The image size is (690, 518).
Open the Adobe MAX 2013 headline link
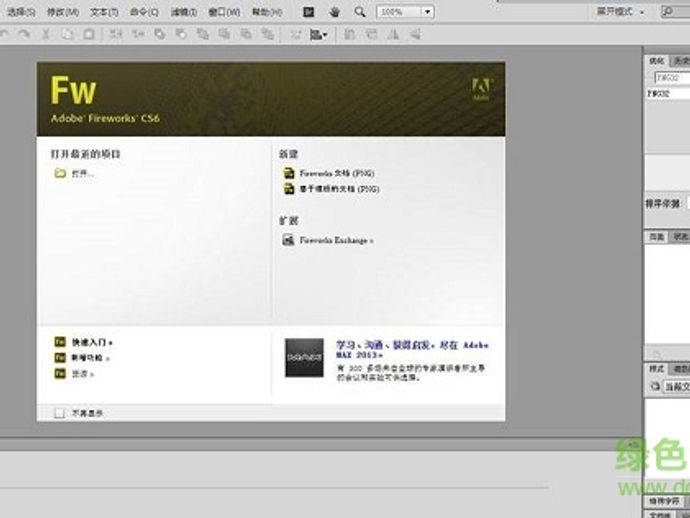tap(412, 349)
